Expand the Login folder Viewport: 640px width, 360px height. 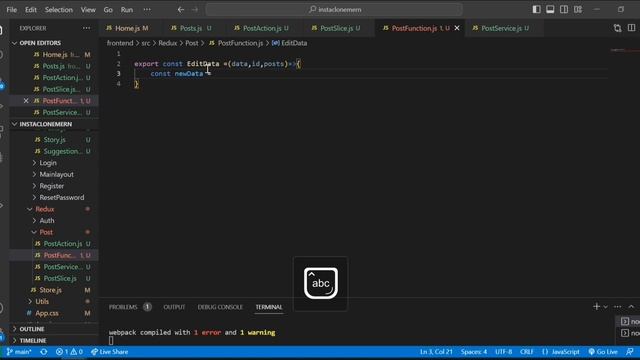[x=54, y=163]
